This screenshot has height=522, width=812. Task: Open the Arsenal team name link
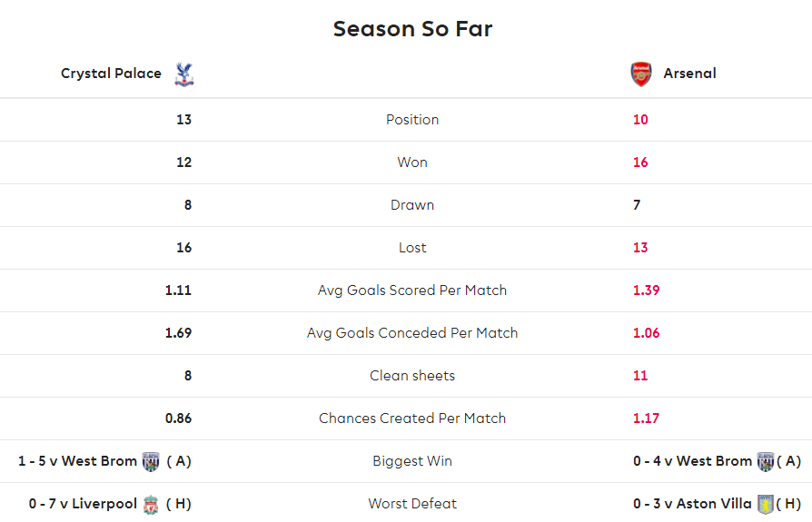pyautogui.click(x=689, y=74)
